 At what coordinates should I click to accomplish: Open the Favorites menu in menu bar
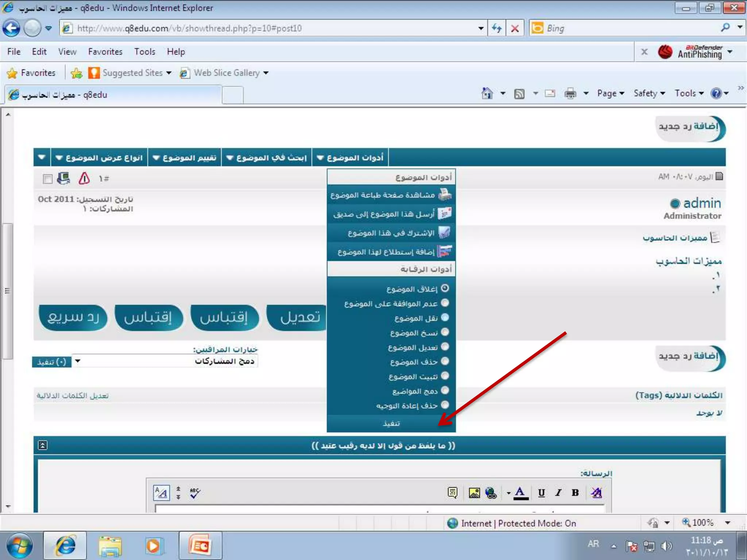point(105,52)
